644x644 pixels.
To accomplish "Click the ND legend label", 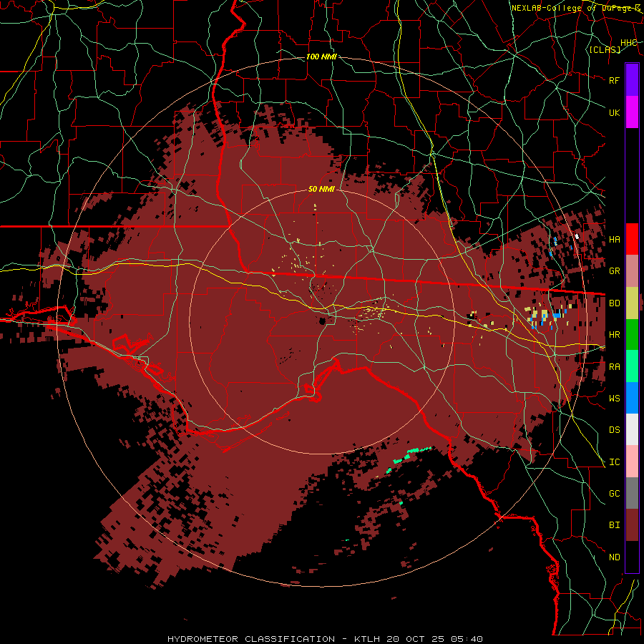I will 614,557.
